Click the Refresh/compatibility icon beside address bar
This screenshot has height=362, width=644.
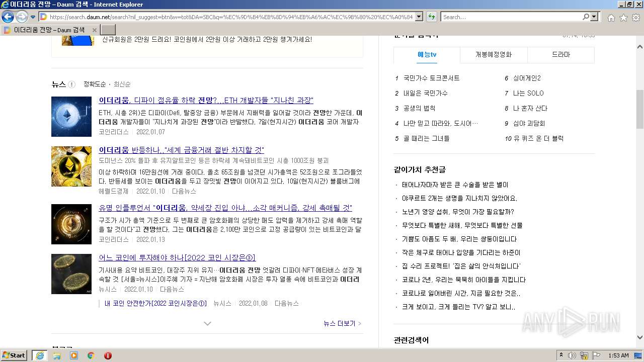click(x=431, y=17)
